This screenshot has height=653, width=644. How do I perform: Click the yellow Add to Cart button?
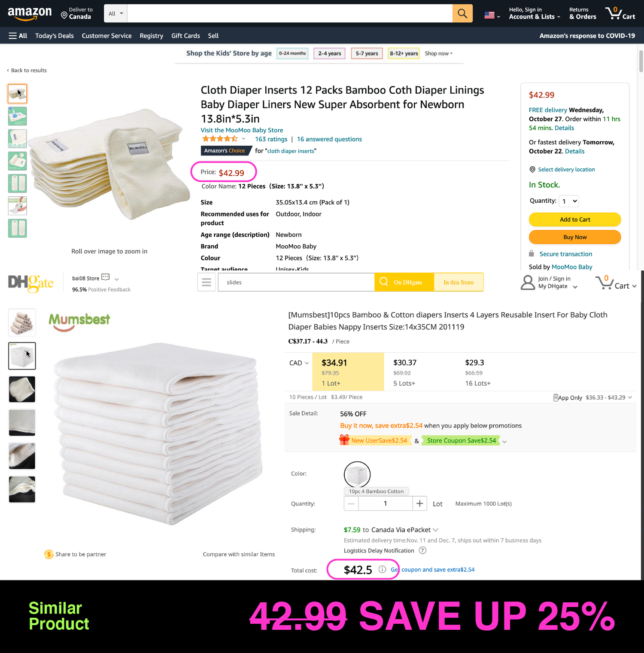[x=575, y=220]
